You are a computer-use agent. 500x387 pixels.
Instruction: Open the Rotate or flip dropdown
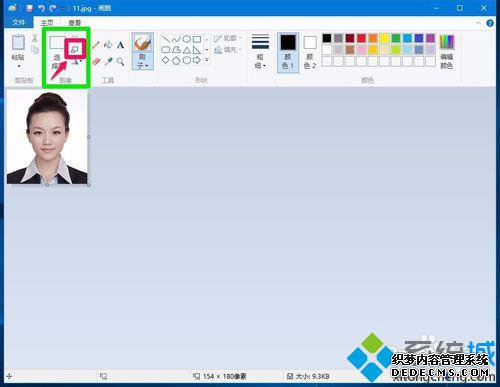(x=77, y=62)
